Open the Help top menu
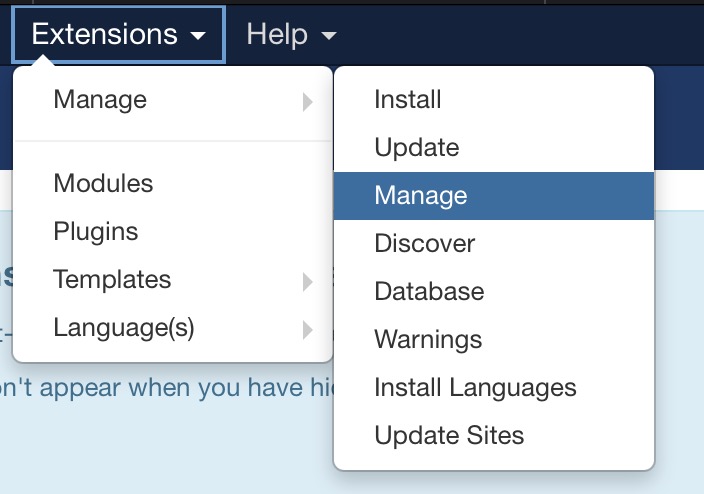This screenshot has height=494, width=704. click(277, 34)
